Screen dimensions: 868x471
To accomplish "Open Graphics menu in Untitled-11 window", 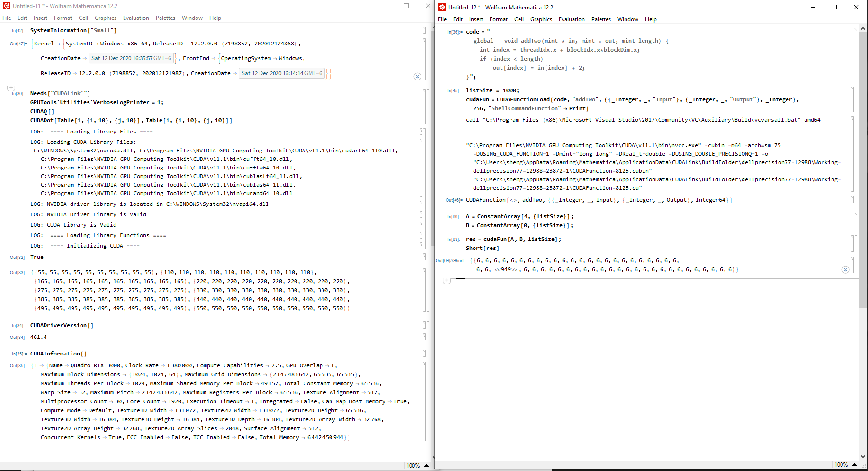I will (106, 18).
